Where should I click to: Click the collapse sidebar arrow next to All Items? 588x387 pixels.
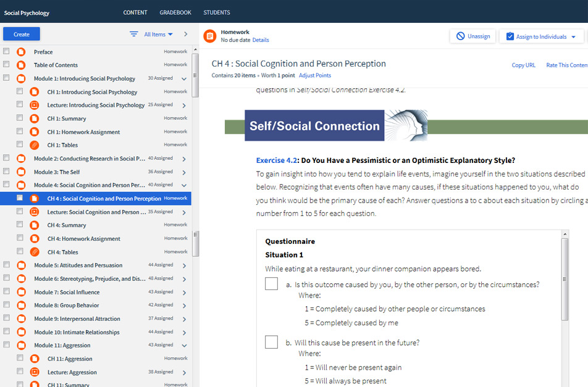pyautogui.click(x=186, y=34)
